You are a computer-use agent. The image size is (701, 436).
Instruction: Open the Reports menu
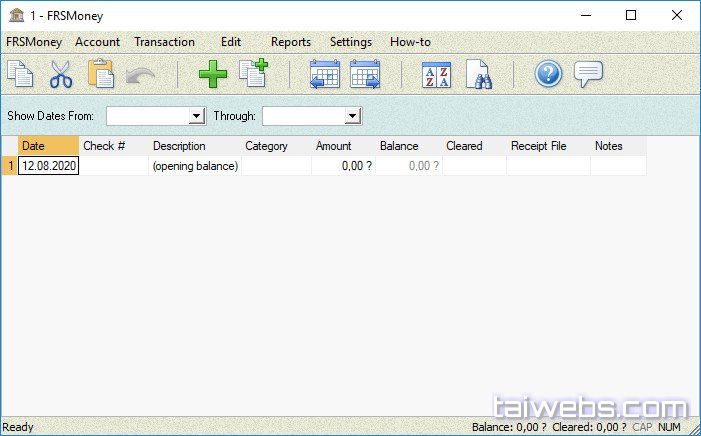pyautogui.click(x=291, y=42)
